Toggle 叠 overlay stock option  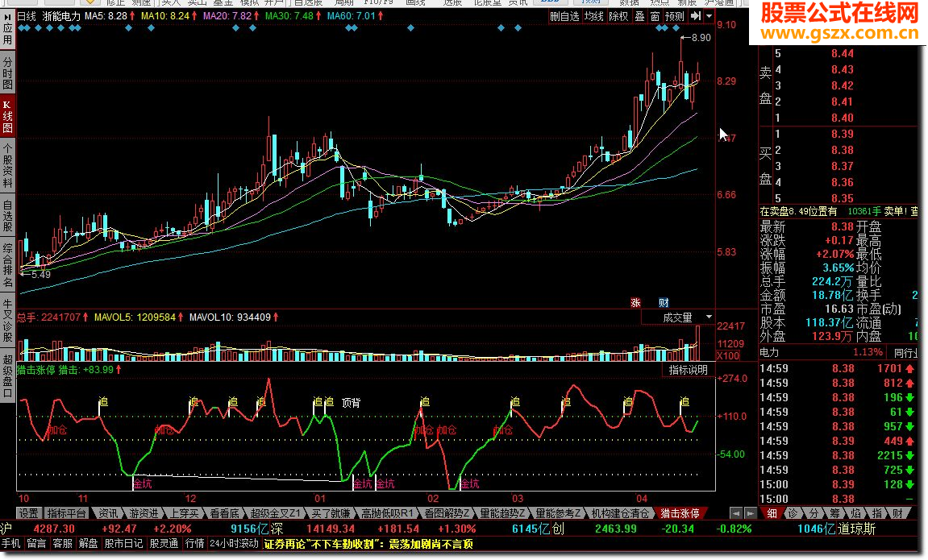pos(640,17)
